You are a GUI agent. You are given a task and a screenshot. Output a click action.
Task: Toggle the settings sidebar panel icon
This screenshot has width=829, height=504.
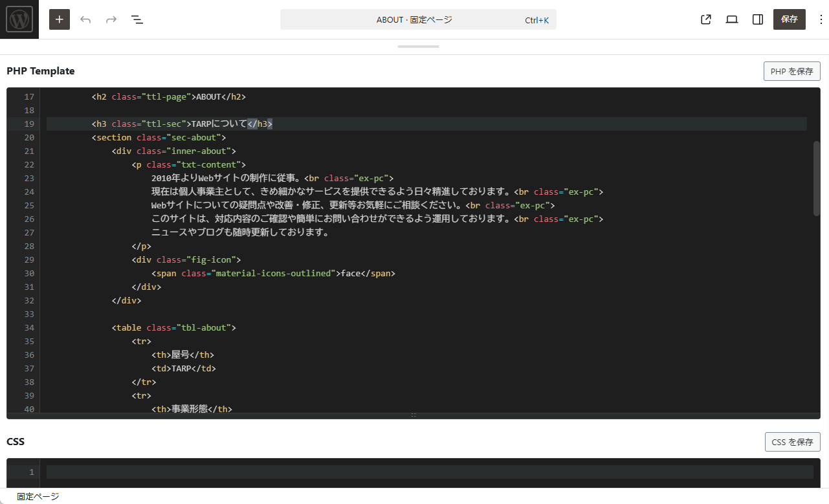758,19
